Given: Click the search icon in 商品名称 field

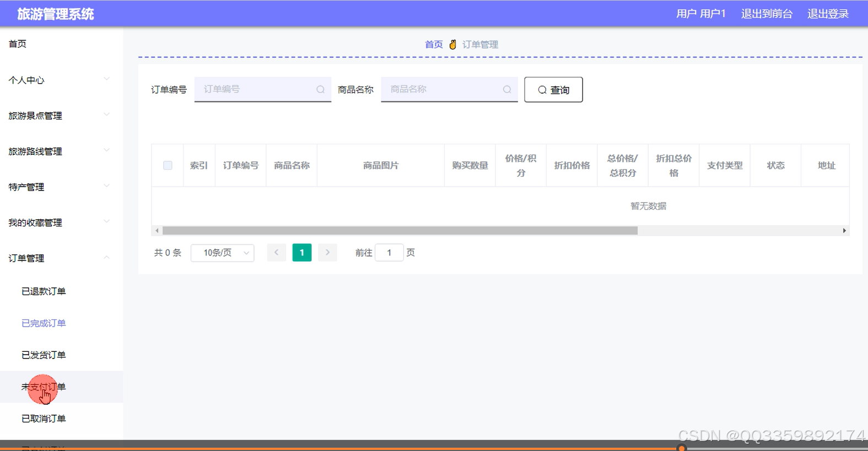Looking at the screenshot, I should tap(507, 89).
